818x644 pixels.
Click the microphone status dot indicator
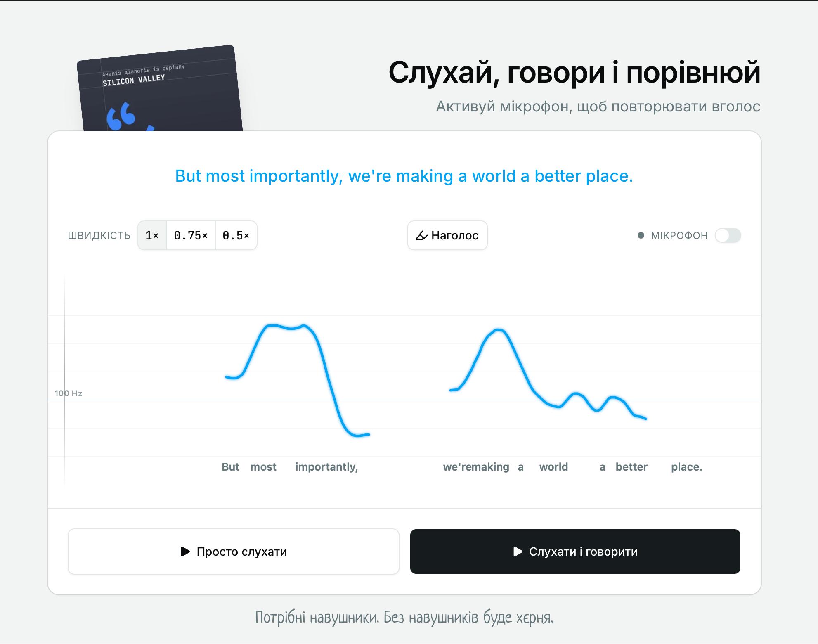point(641,235)
